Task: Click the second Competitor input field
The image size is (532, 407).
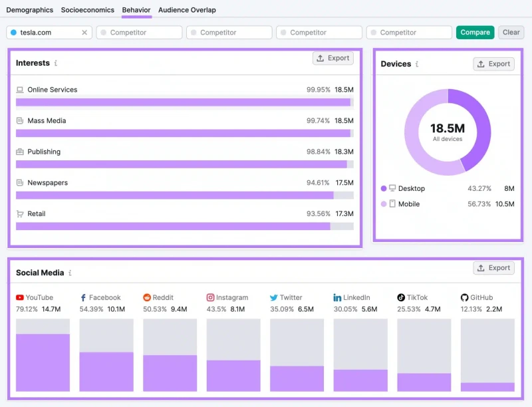Action: click(x=229, y=33)
